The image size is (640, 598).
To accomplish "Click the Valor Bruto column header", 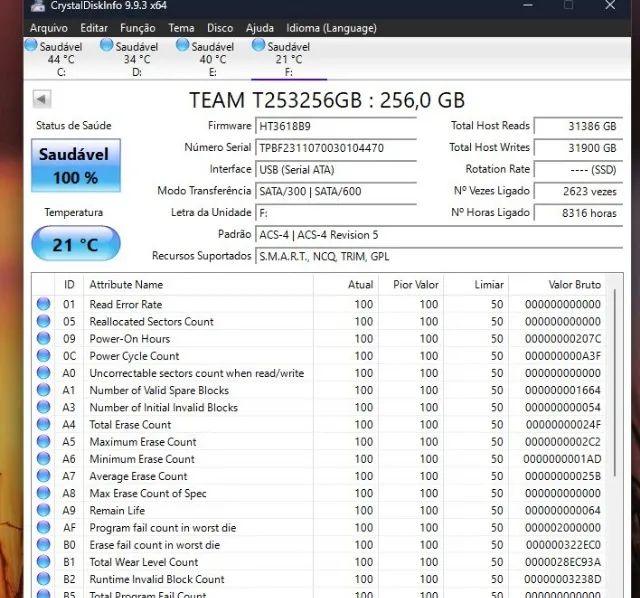I will coord(558,285).
